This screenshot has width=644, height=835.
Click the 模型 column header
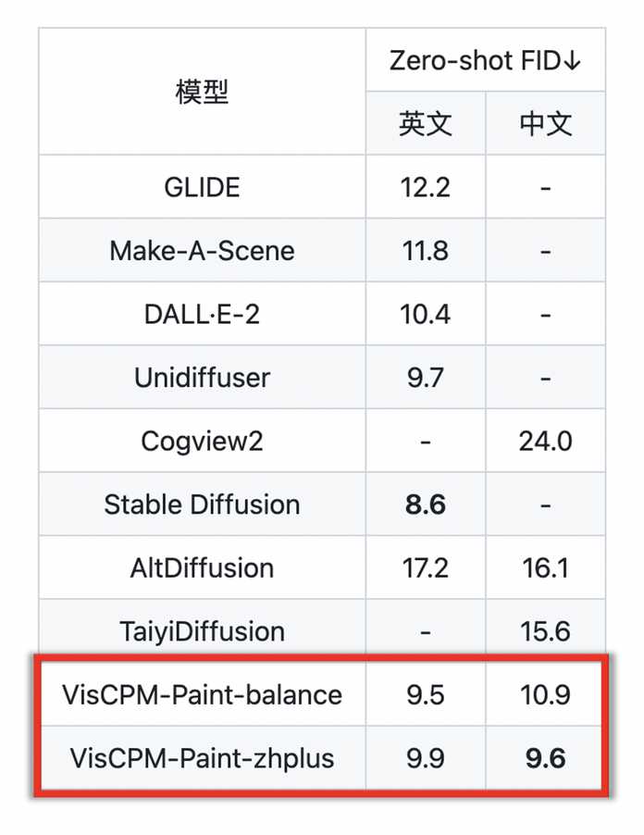tap(203, 92)
